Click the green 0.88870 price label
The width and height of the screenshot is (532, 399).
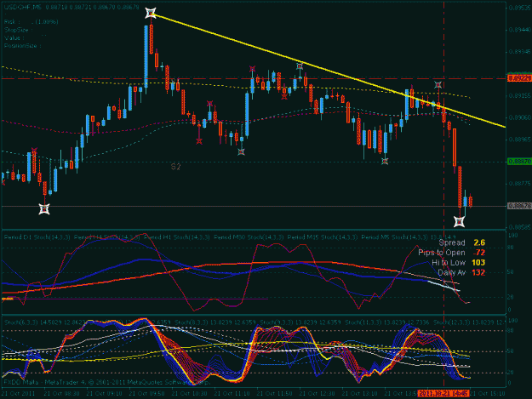click(519, 162)
